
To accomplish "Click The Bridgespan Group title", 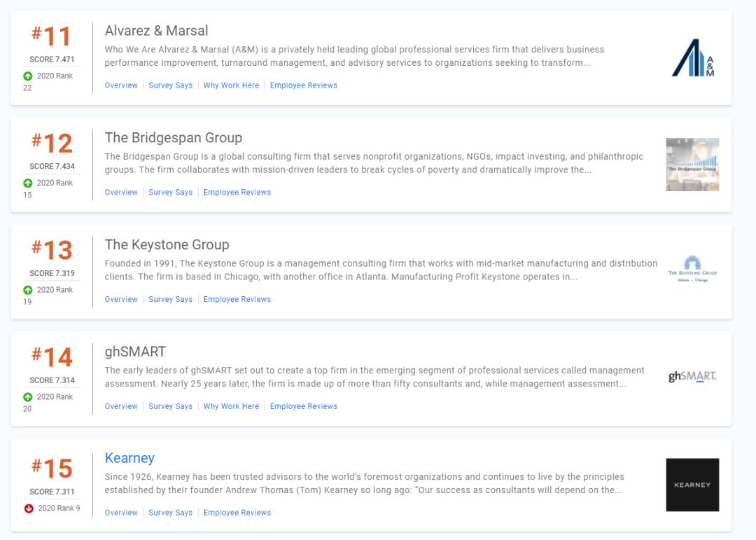I will [173, 138].
